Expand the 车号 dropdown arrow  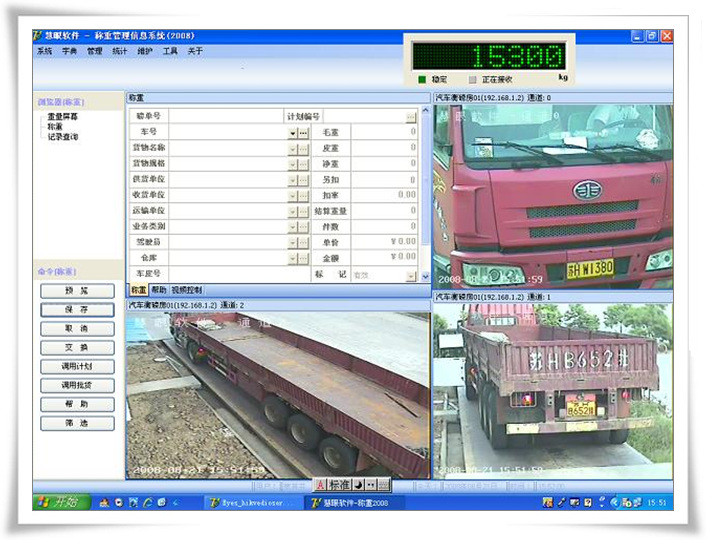pyautogui.click(x=293, y=133)
